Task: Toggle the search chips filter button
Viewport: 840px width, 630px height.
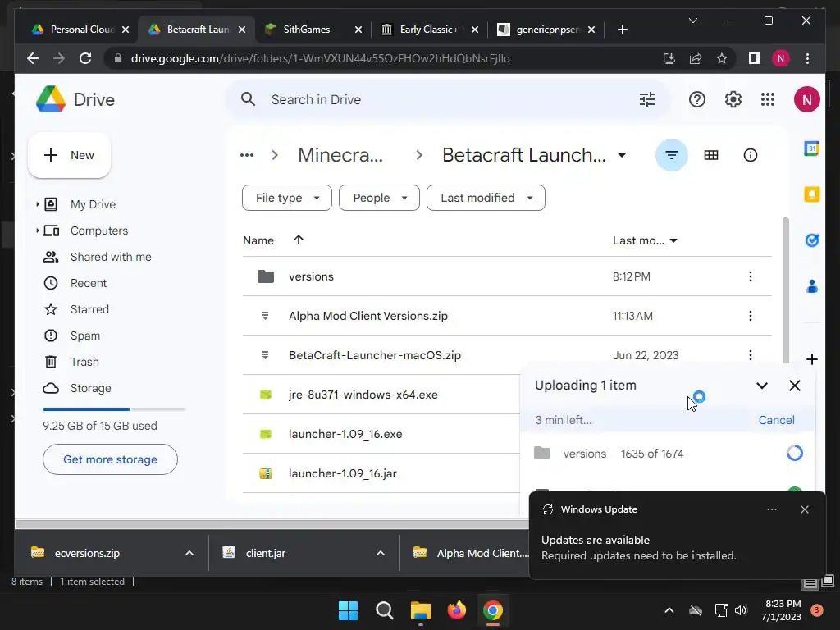Action: (672, 155)
